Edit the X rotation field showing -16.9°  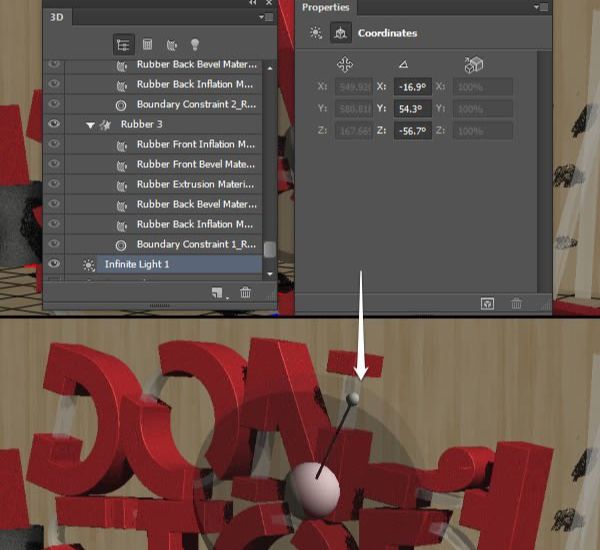(x=413, y=87)
